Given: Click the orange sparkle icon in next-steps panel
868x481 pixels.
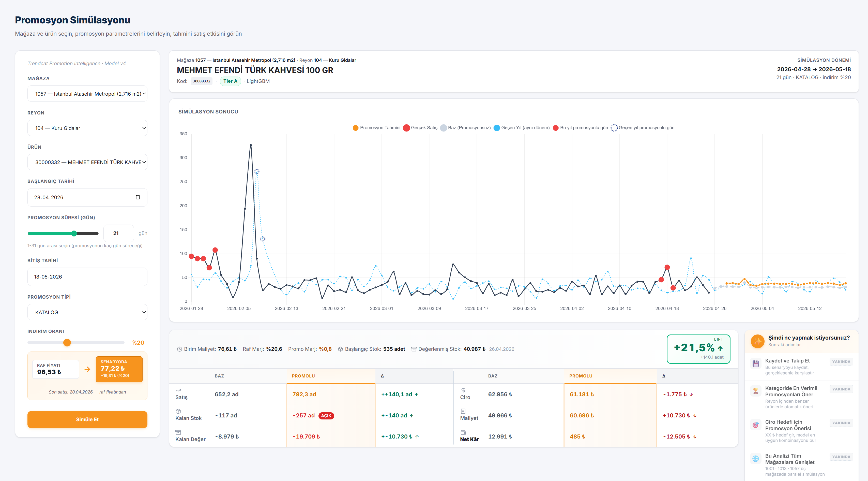Looking at the screenshot, I should click(757, 341).
